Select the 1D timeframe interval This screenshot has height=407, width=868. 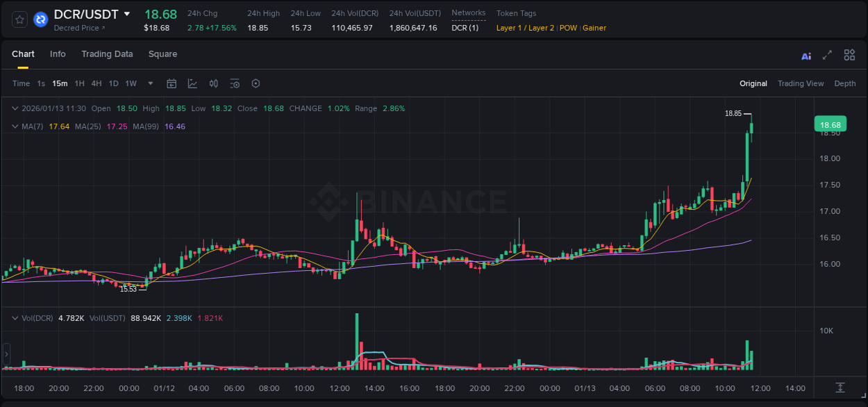point(114,83)
